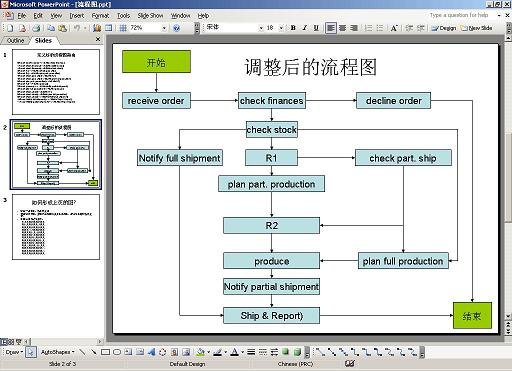Open the Slide Show menu
512x371 pixels.
pyautogui.click(x=150, y=16)
